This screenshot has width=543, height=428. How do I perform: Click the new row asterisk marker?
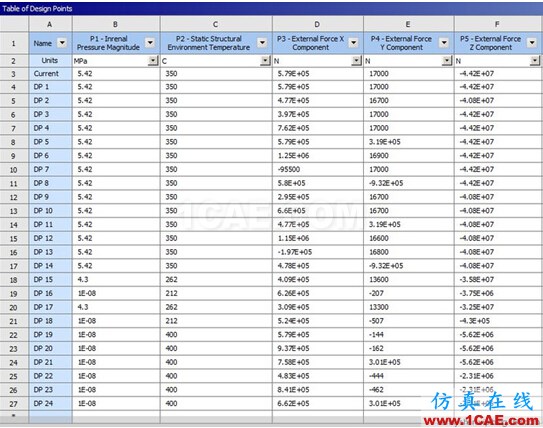tap(14, 416)
